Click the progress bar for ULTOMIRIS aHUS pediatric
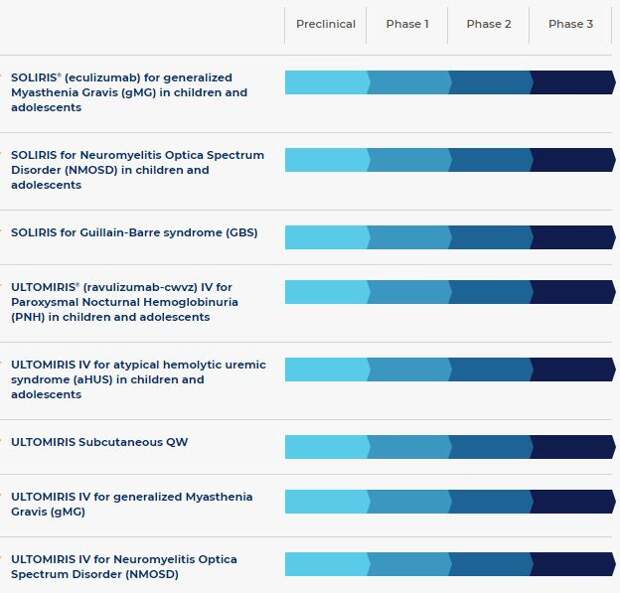 (450, 370)
